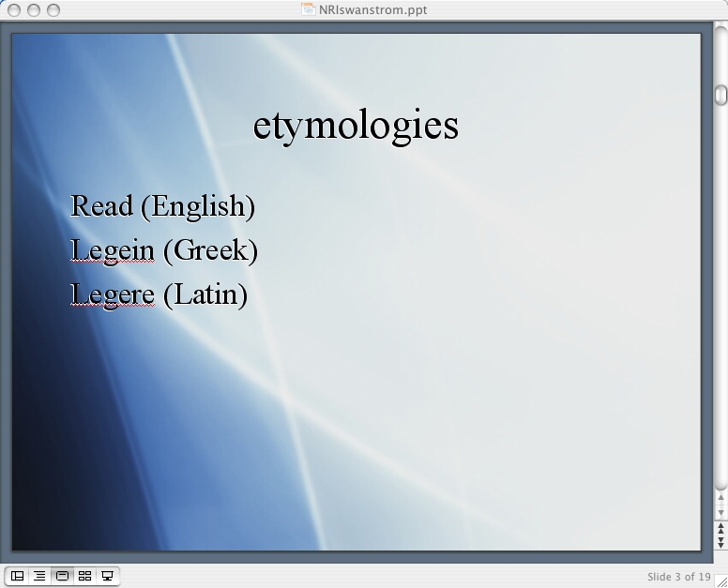Open Slide Sorter view
Screen dimensions: 728x588
click(85, 576)
